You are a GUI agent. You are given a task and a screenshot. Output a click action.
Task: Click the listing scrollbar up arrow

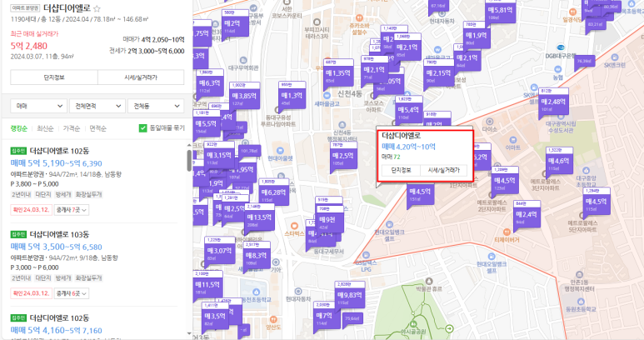(189, 145)
